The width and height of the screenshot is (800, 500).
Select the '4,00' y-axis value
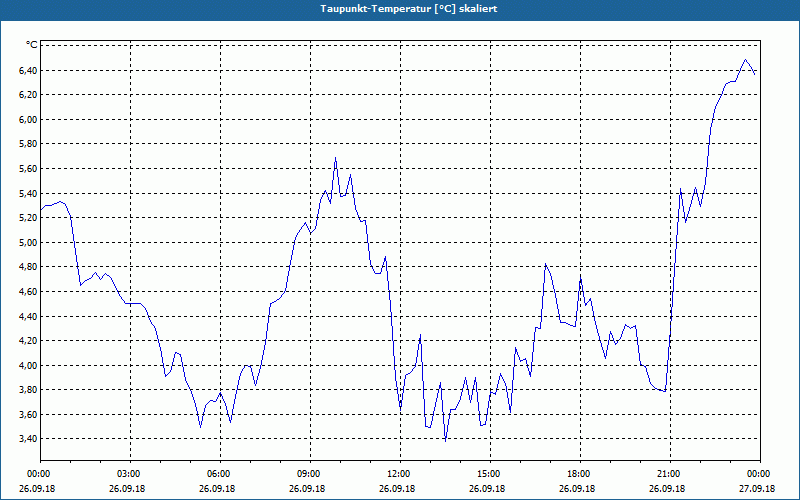(x=28, y=365)
